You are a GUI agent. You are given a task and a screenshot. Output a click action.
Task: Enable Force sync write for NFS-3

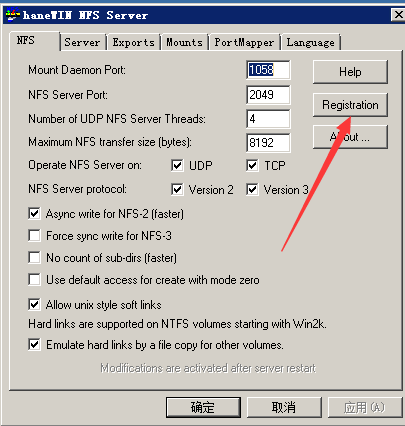click(x=34, y=235)
